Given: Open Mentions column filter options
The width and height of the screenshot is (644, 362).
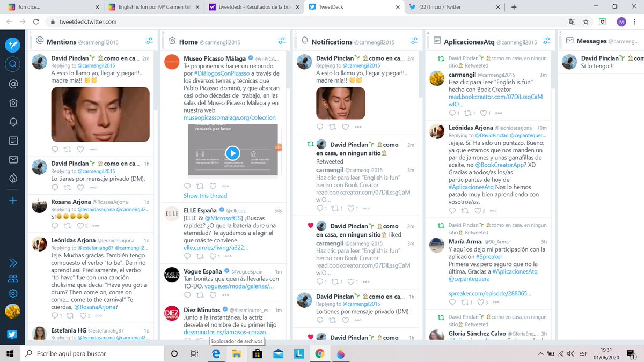Looking at the screenshot, I should pyautogui.click(x=149, y=41).
